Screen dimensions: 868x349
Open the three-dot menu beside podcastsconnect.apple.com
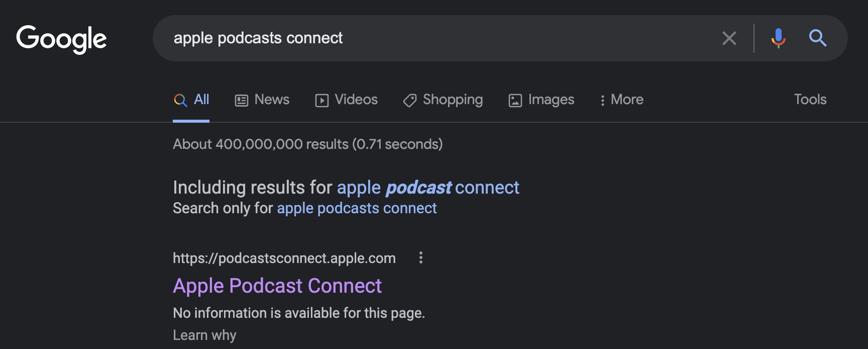point(421,258)
